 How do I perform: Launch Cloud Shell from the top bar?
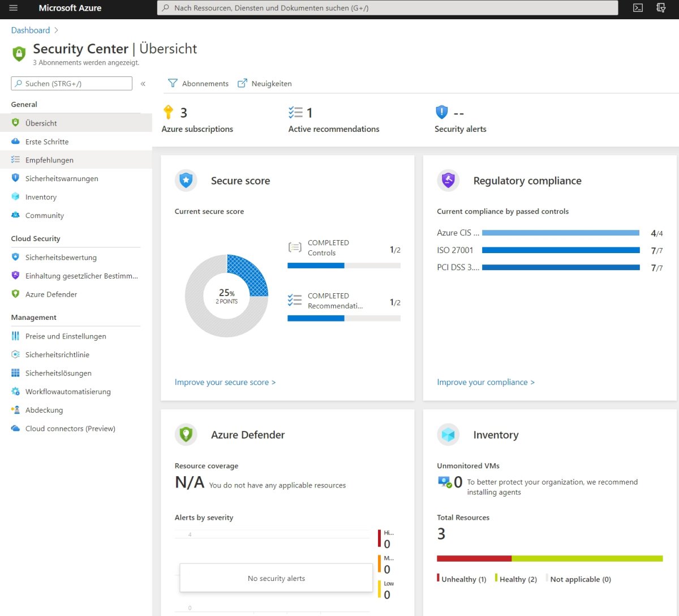click(638, 8)
